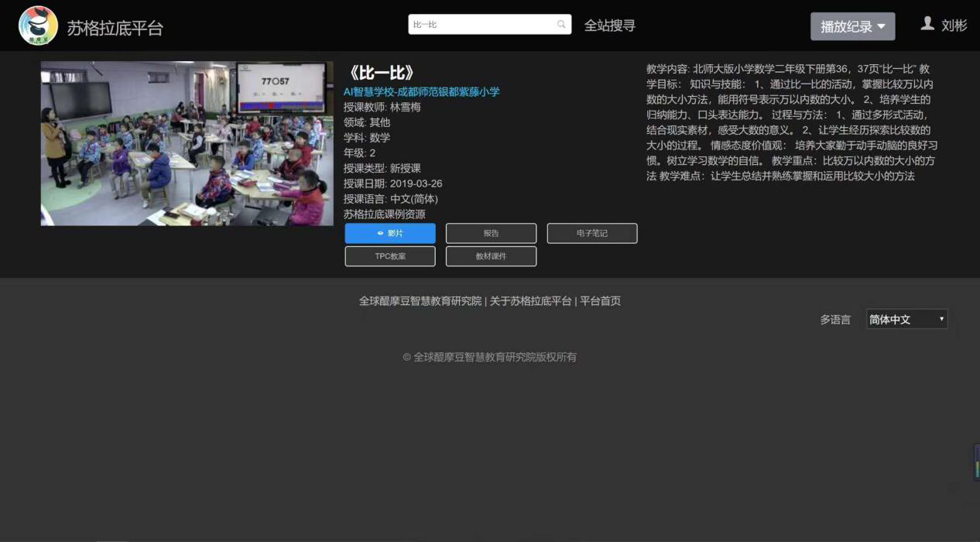Click the user profile silhouette icon
Viewport: 980px width, 542px height.
[x=927, y=24]
